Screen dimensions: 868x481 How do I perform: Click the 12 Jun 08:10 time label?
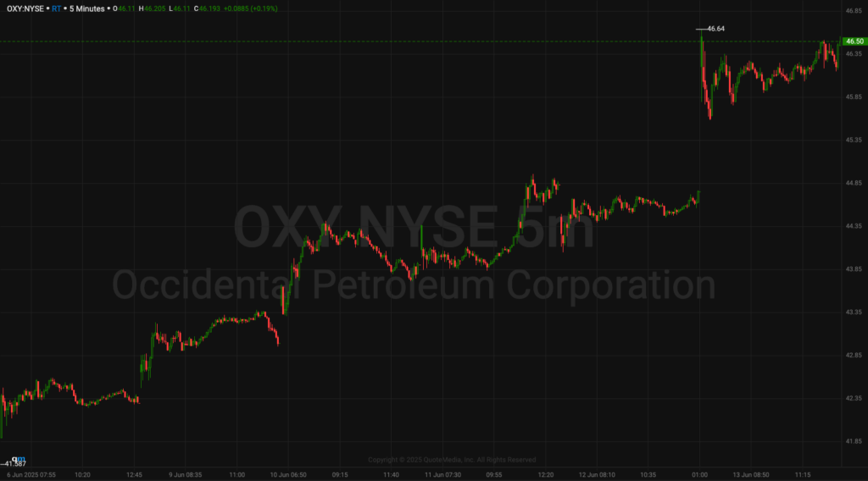pos(597,475)
